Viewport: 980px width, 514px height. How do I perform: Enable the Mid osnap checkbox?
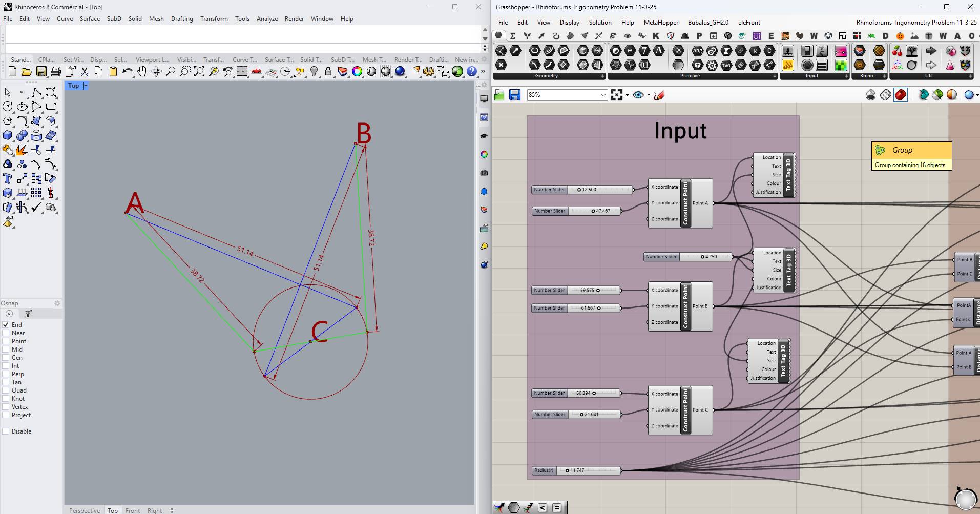pyautogui.click(x=6, y=349)
